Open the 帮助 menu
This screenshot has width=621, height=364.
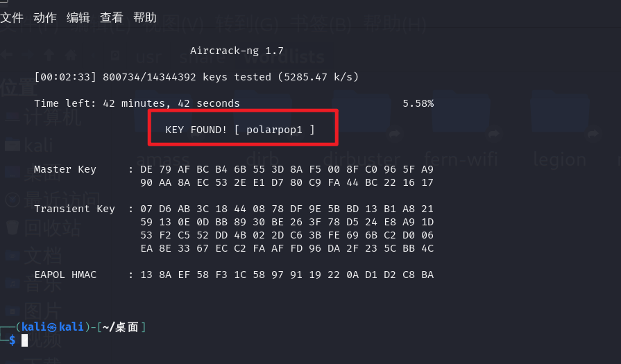(x=145, y=17)
